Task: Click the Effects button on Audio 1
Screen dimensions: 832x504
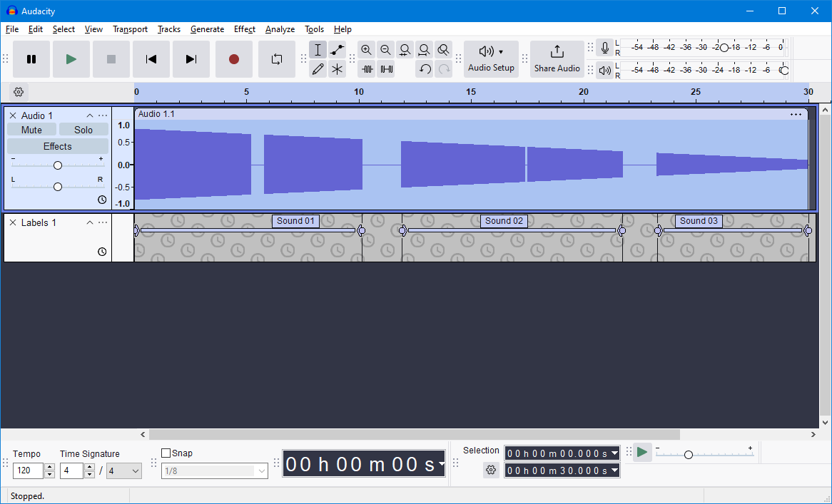Action: point(57,146)
